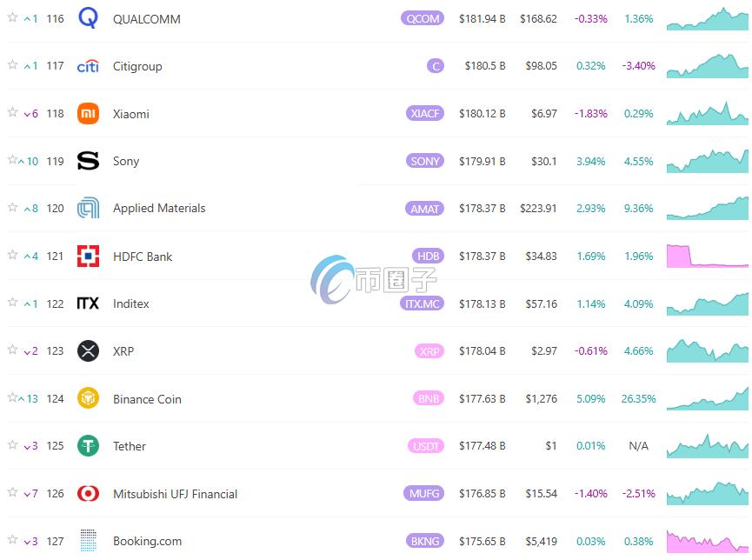Click the XRP coin icon

88,351
